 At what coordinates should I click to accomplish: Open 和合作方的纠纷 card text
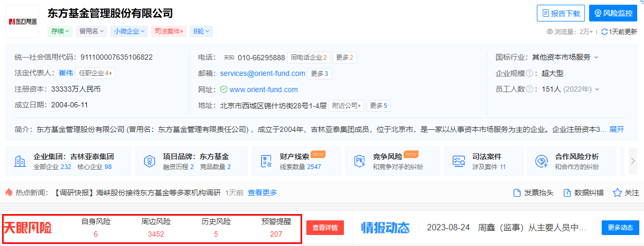pyautogui.click(x=577, y=167)
